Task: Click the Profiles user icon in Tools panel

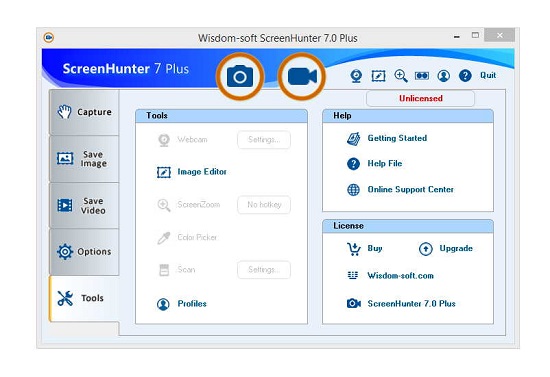Action: point(163,304)
